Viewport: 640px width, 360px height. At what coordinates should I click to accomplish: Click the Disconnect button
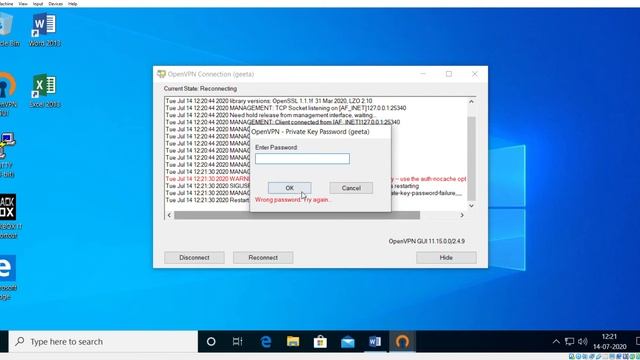(194, 258)
